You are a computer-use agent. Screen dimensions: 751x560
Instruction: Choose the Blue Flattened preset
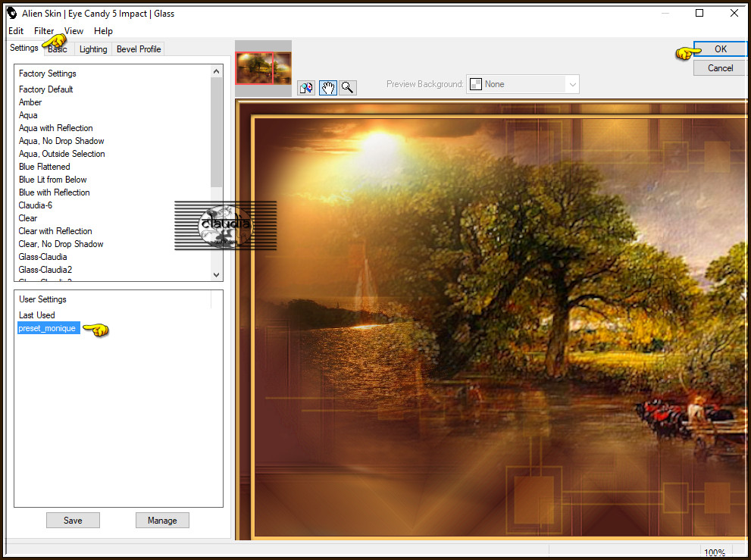pos(45,167)
